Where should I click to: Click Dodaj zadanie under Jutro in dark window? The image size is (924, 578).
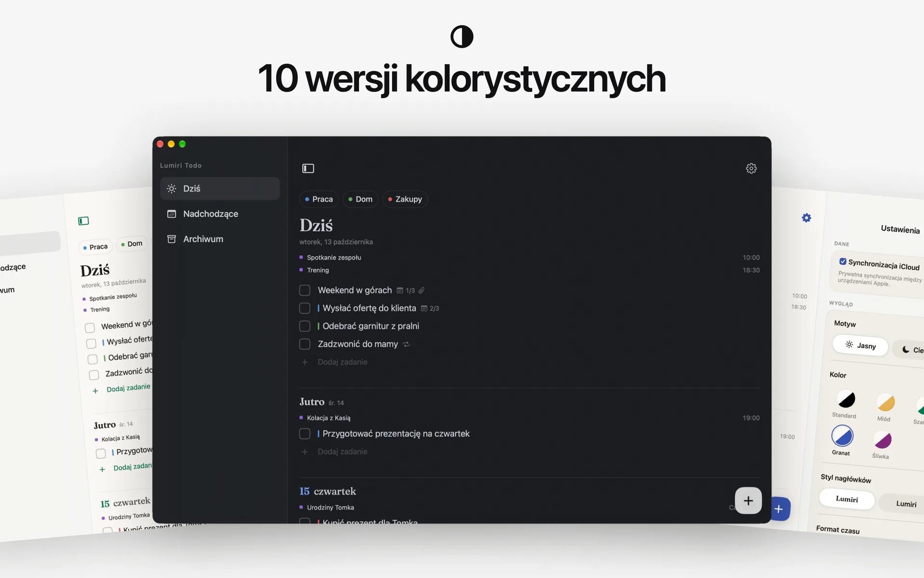(342, 451)
